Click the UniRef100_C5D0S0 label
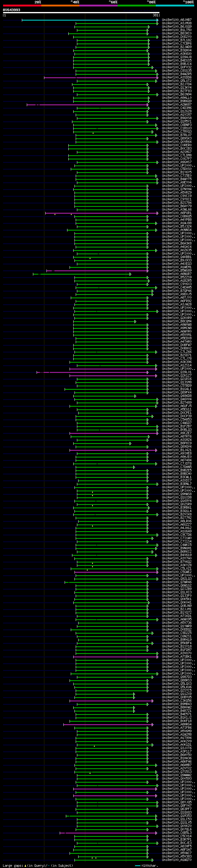The width and height of the screenshot is (197, 868). (x=177, y=169)
